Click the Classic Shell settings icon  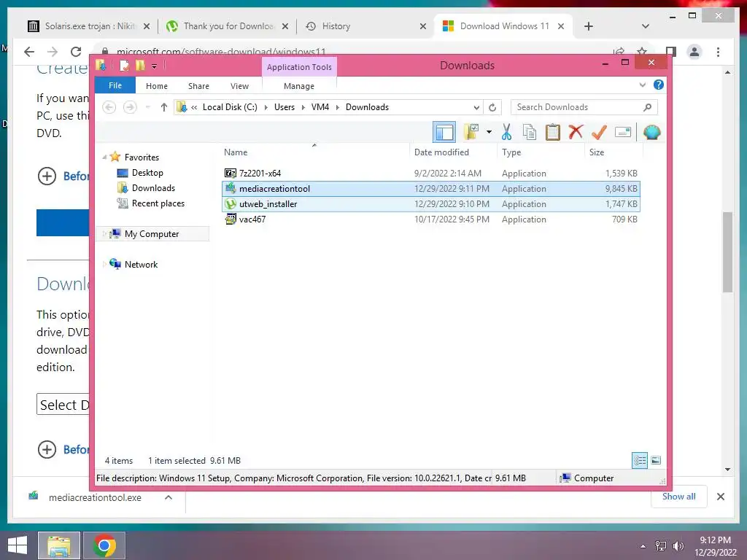click(651, 133)
